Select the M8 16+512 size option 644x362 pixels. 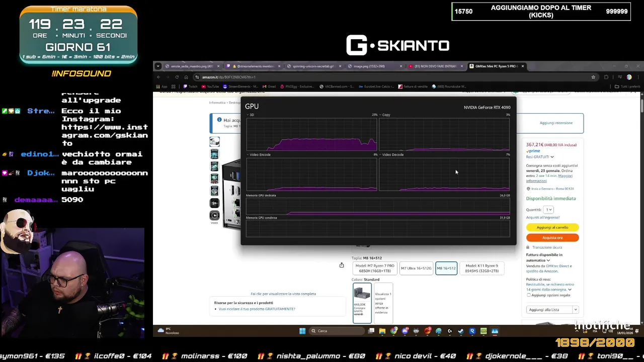446,268
